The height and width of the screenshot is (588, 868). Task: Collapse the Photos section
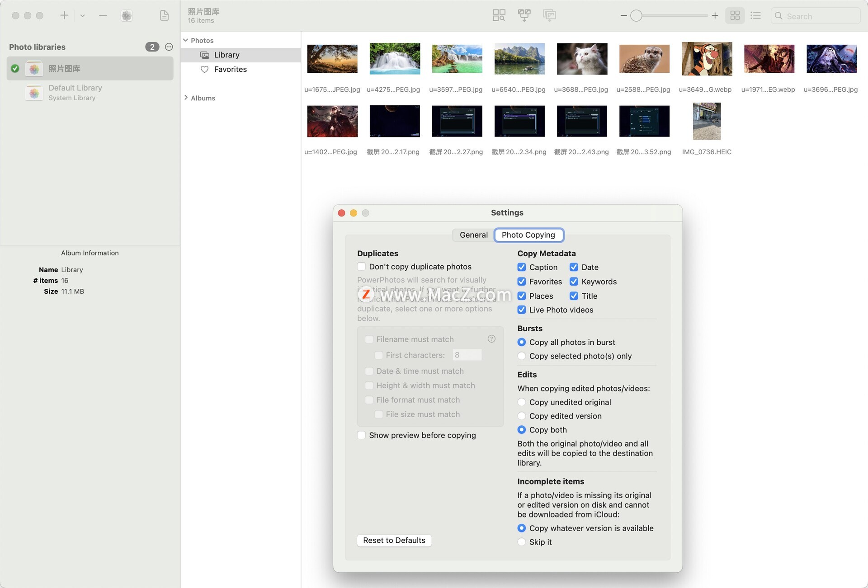point(185,40)
